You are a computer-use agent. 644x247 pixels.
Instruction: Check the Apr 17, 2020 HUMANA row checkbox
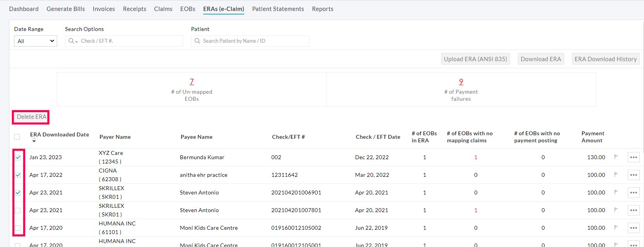(18, 228)
